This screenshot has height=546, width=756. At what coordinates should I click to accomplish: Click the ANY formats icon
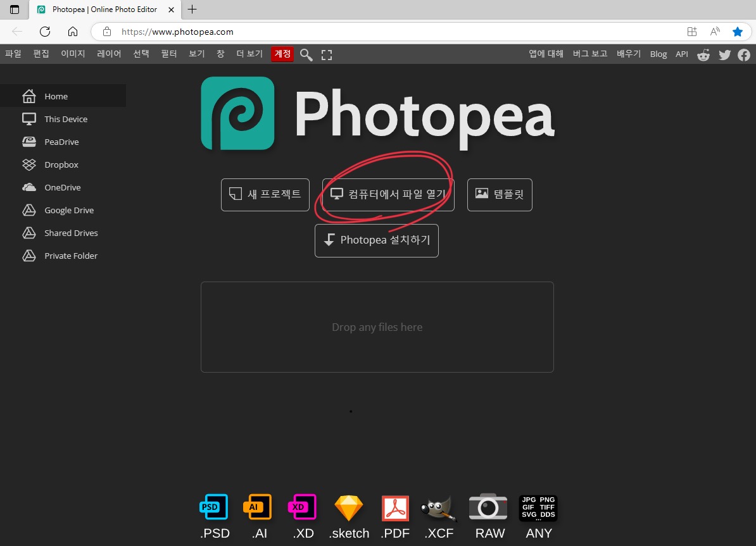click(538, 508)
